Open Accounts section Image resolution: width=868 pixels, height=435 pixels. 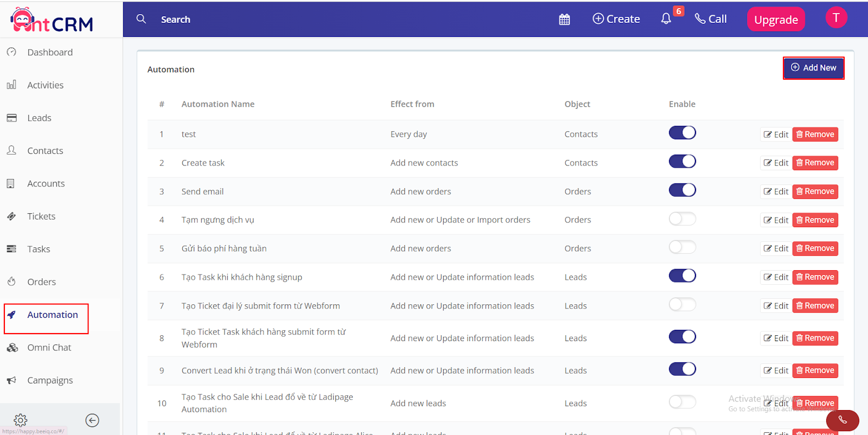(46, 184)
